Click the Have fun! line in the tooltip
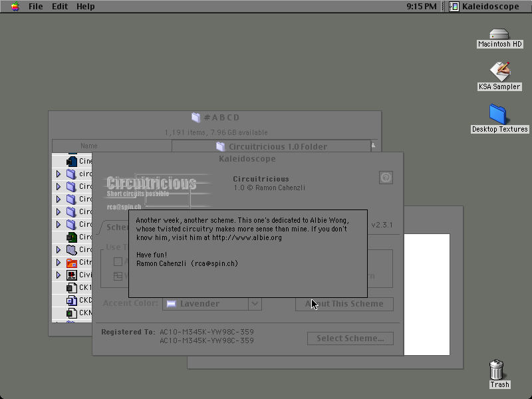Image resolution: width=532 pixels, height=399 pixels. coord(152,255)
